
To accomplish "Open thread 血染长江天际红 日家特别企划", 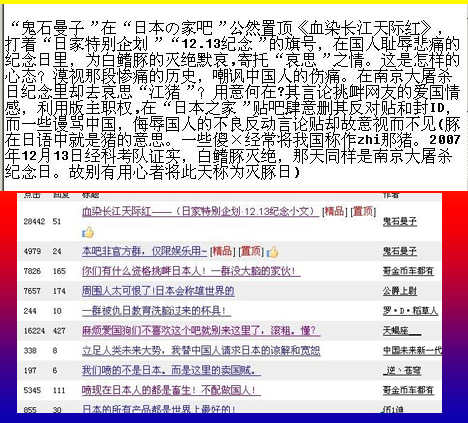I will coord(200,211).
